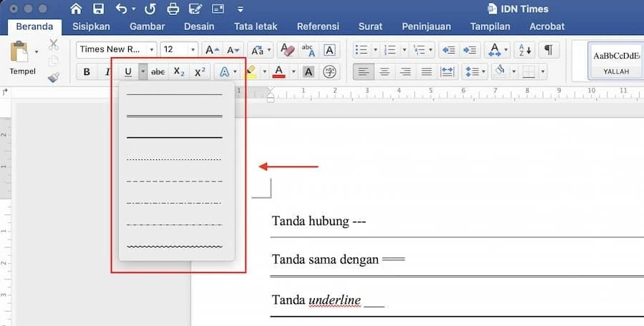Image resolution: width=644 pixels, height=326 pixels.
Task: Toggle bold formatting
Action: tap(87, 72)
